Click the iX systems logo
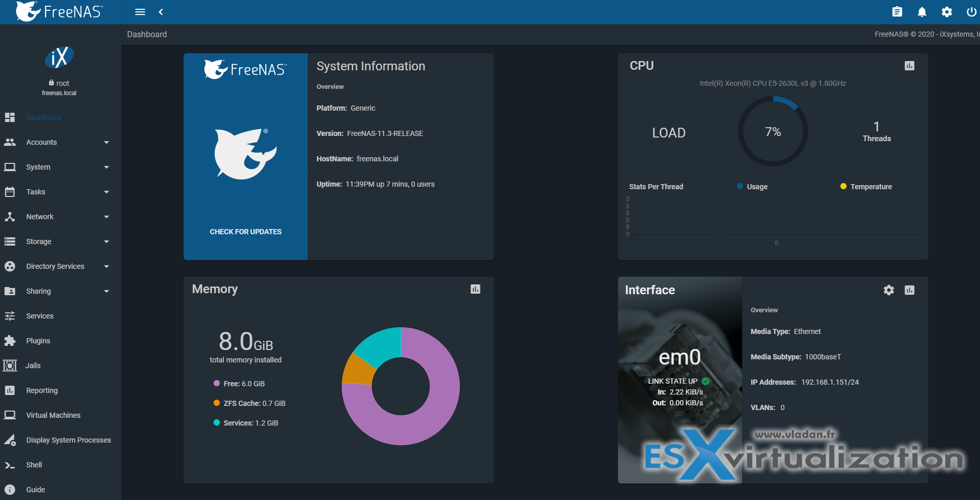The height and width of the screenshot is (500, 980). click(x=59, y=57)
